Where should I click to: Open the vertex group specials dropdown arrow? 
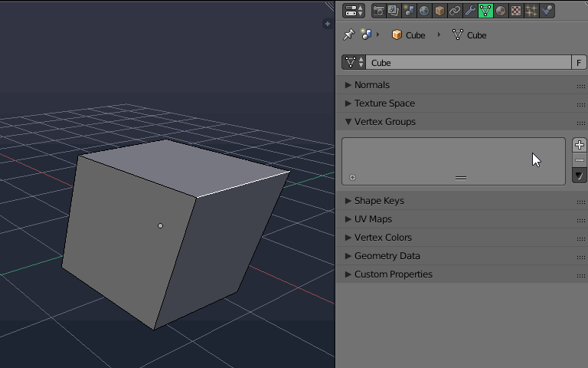tap(580, 176)
